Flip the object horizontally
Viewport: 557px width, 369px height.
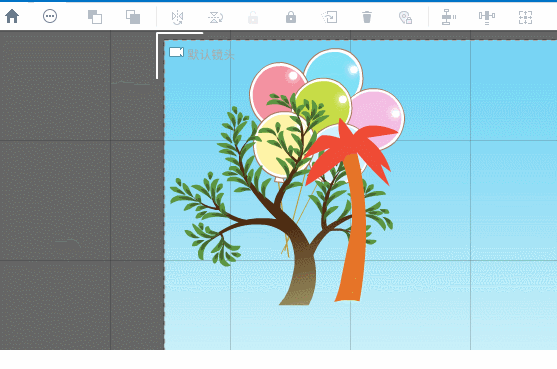tap(177, 17)
